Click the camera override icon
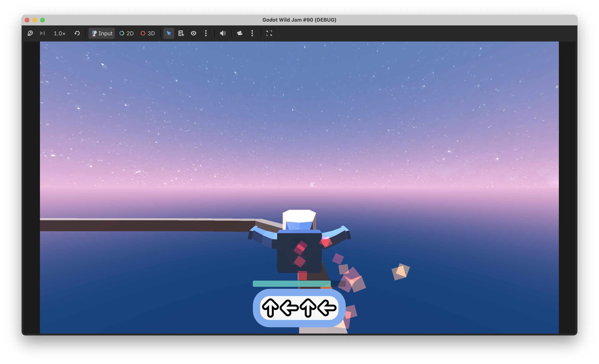This screenshot has width=599, height=364. 240,33
